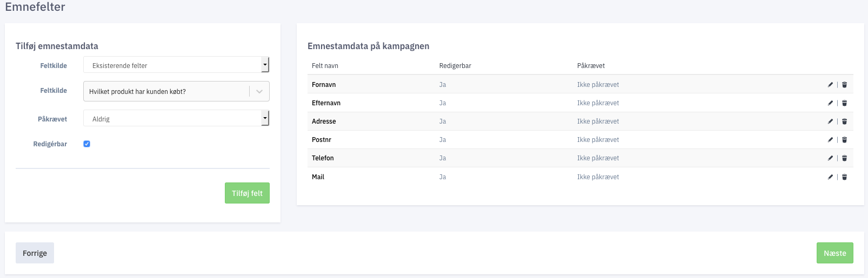Click the pencil icon for Mail
Screen dimensions: 868x278
pos(830,177)
